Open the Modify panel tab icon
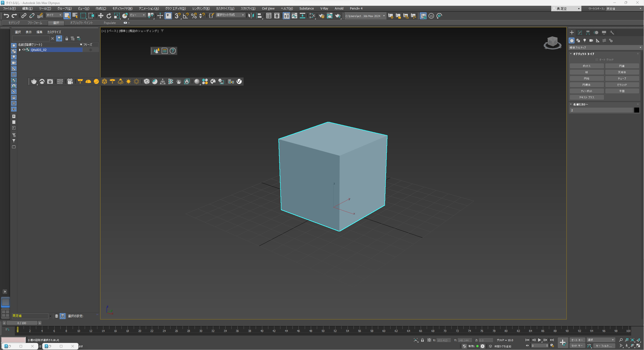Image resolution: width=644 pixels, height=350 pixels. 580,33
